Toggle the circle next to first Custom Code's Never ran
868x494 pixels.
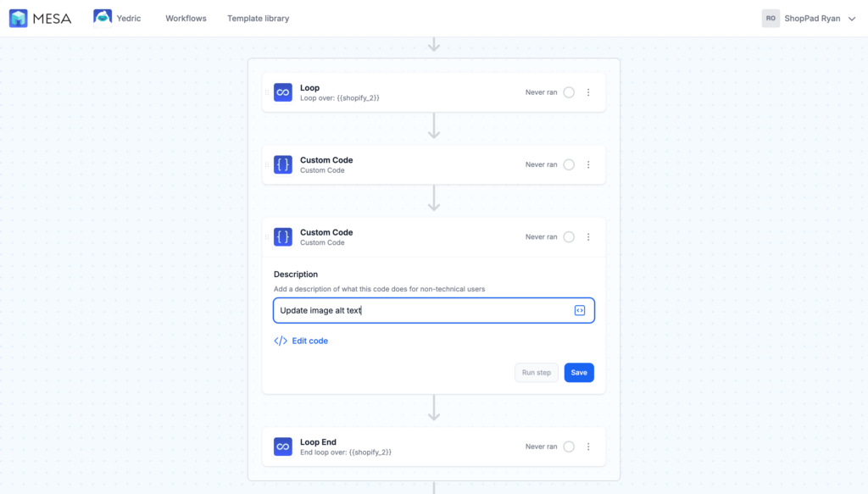coord(568,164)
